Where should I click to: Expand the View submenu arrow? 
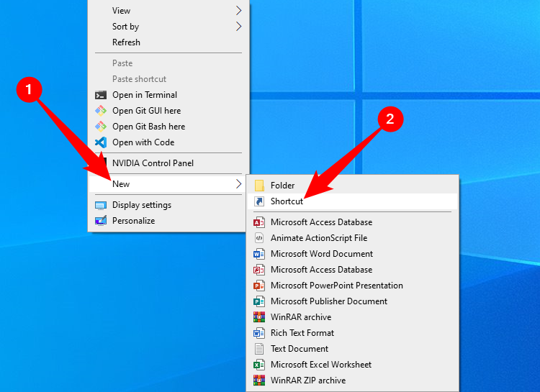[238, 11]
